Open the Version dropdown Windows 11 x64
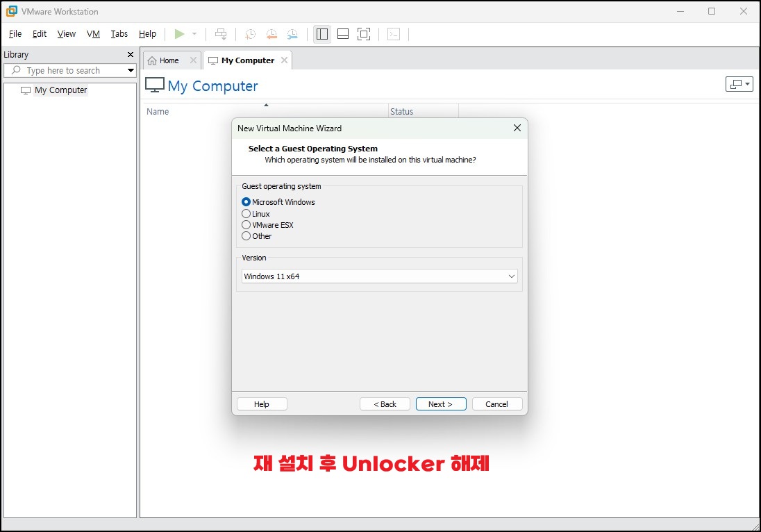Screen dimensions: 761x532 coord(380,276)
